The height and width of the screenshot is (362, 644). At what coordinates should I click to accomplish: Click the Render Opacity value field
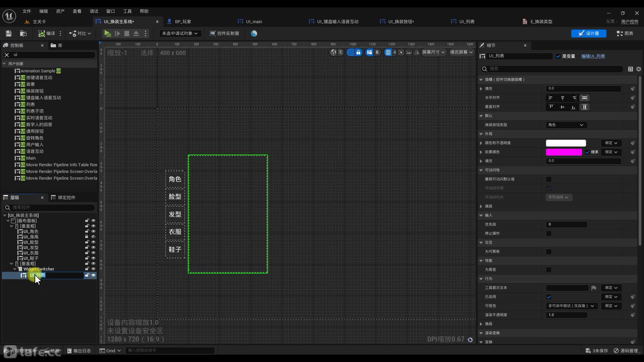[x=567, y=315]
